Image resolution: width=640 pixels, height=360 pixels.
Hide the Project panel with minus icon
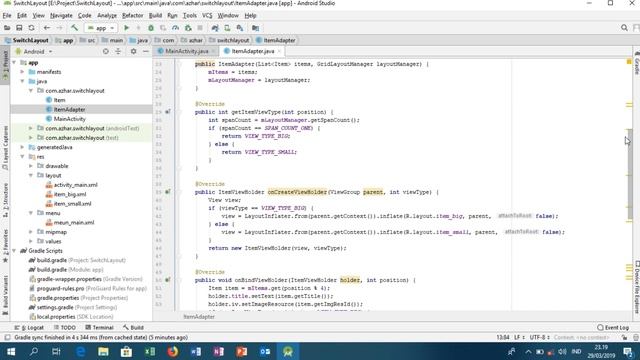(x=146, y=51)
